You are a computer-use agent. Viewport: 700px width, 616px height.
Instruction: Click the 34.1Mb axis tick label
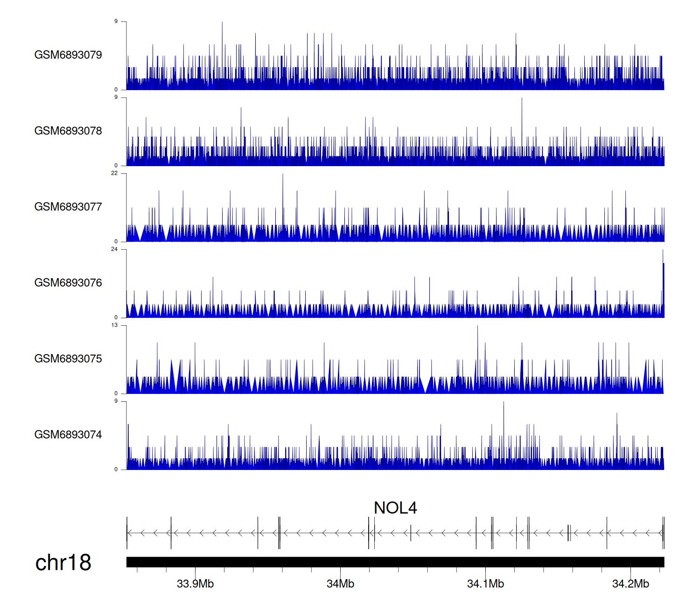485,584
